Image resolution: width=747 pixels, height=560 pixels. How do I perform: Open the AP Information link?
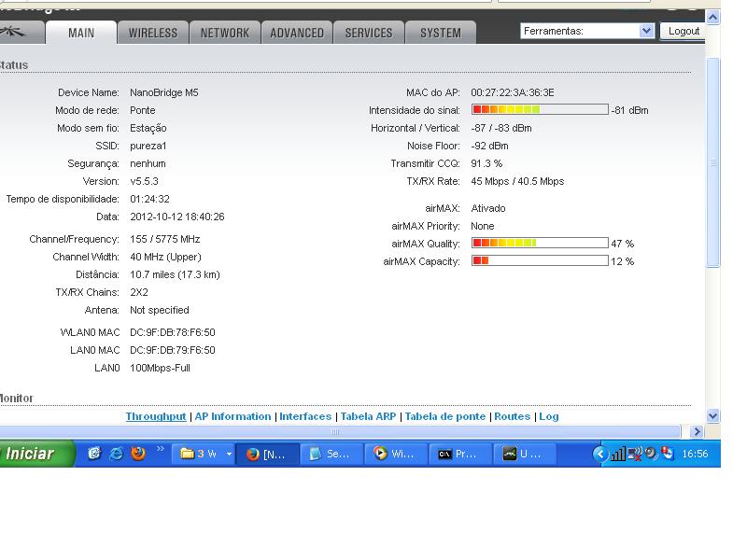point(233,416)
